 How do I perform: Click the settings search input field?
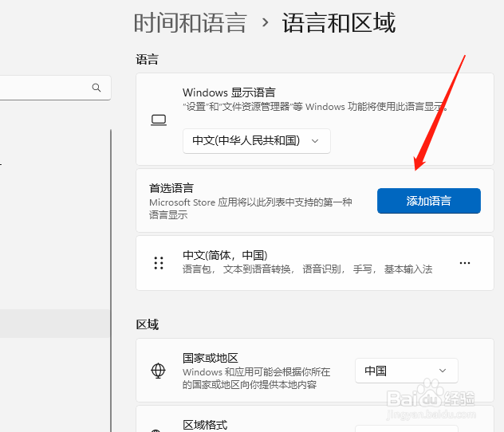(x=53, y=88)
